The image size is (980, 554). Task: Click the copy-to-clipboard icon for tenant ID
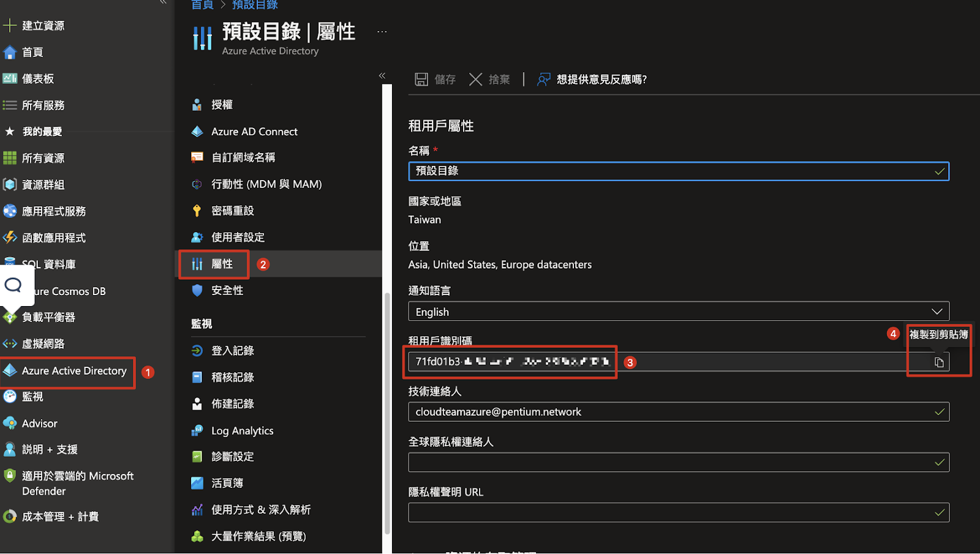click(938, 362)
